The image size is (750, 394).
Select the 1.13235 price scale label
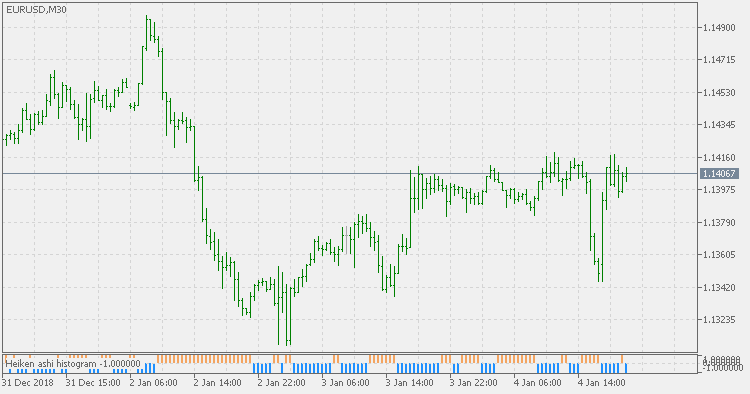[x=719, y=319]
